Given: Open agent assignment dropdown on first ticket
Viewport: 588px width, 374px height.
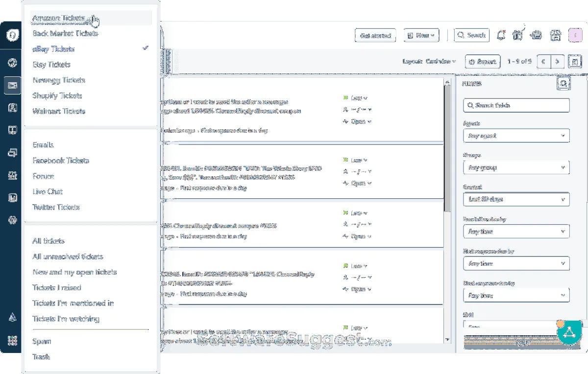Looking at the screenshot, I should [357, 110].
